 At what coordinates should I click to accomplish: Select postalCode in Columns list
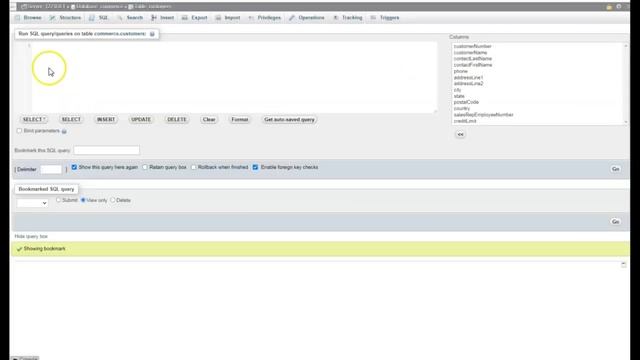pyautogui.click(x=466, y=102)
